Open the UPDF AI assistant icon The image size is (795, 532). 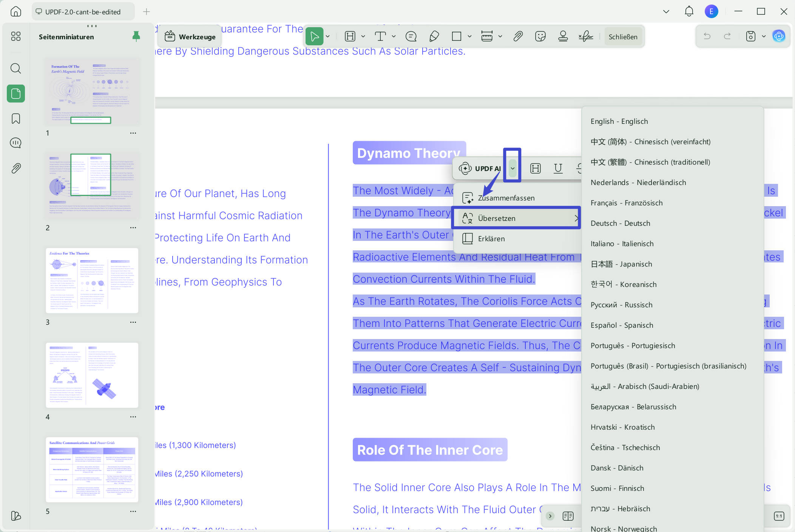click(x=779, y=36)
